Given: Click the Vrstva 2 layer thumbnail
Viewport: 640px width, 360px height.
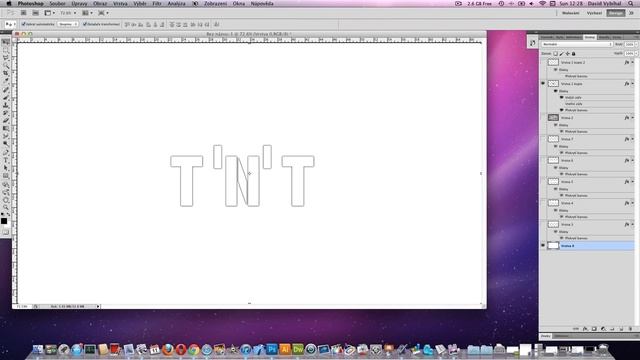Looking at the screenshot, I should 553,118.
